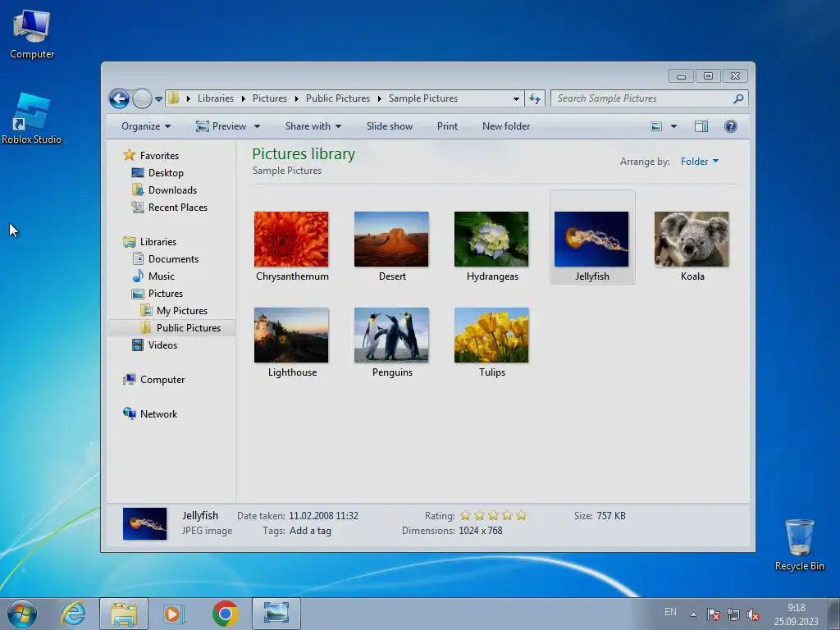Select the Chrysanthemum thumbnail

[x=291, y=239]
